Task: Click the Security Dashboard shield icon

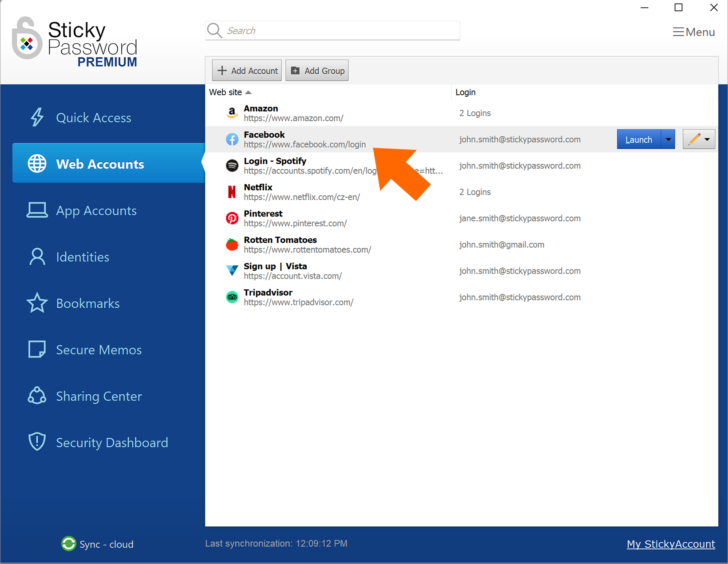Action: [37, 442]
